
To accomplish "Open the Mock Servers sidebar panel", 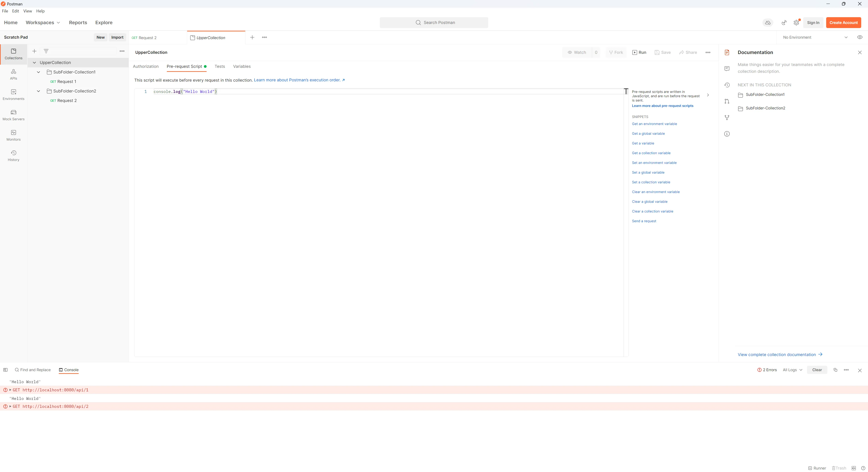I will [x=14, y=115].
